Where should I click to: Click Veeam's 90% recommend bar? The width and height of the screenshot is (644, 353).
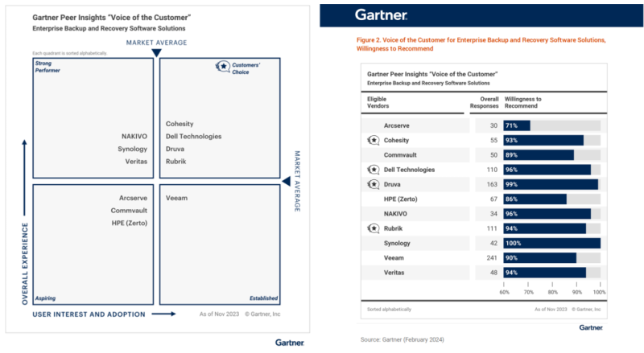click(x=540, y=258)
